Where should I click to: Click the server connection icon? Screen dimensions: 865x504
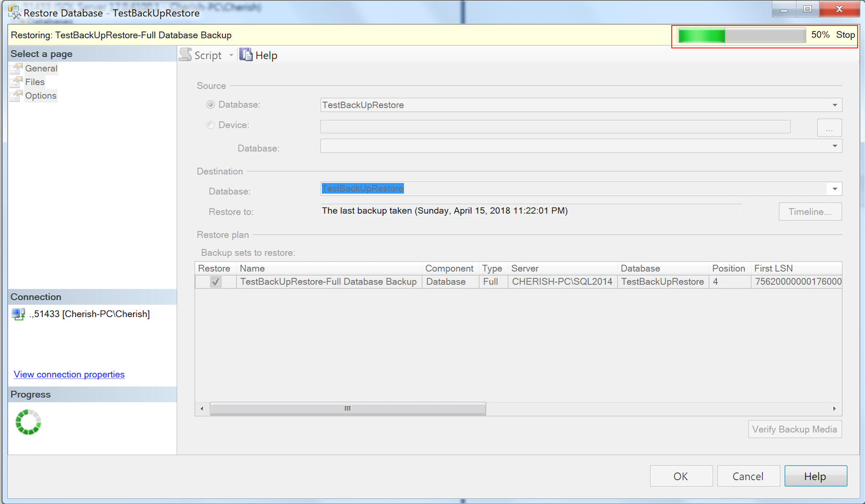point(19,314)
